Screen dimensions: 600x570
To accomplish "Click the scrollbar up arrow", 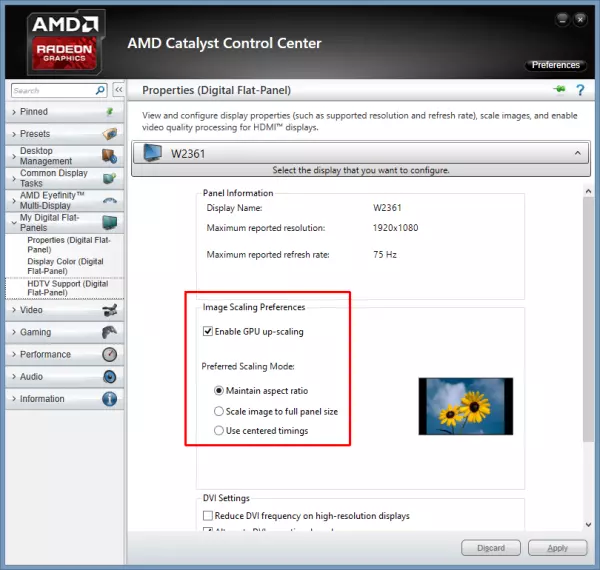I will click(588, 191).
